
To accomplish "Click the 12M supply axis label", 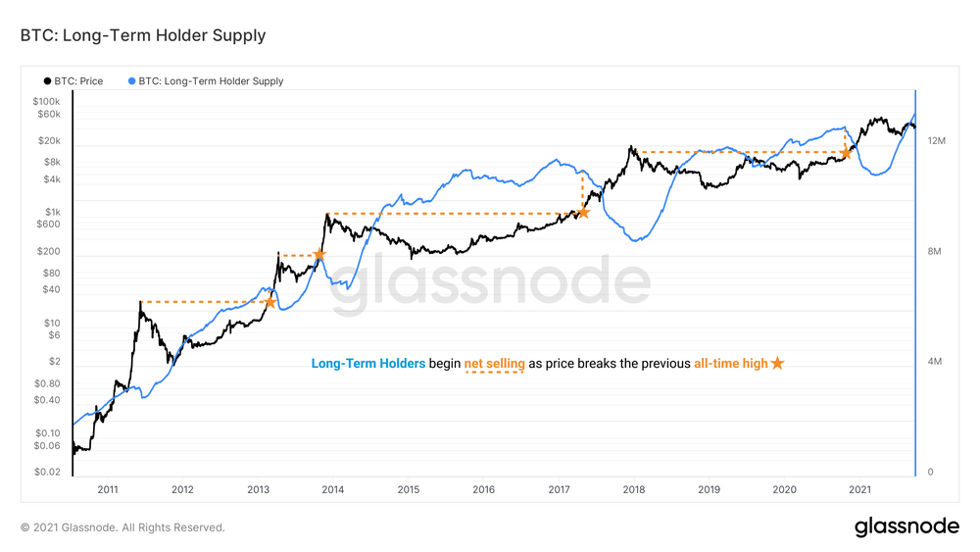I will [936, 140].
